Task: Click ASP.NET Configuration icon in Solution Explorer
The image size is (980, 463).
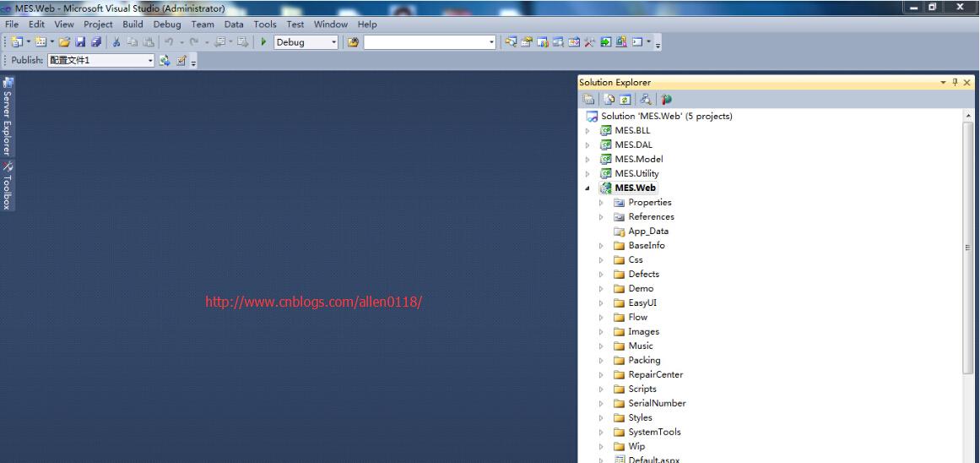Action: click(667, 99)
